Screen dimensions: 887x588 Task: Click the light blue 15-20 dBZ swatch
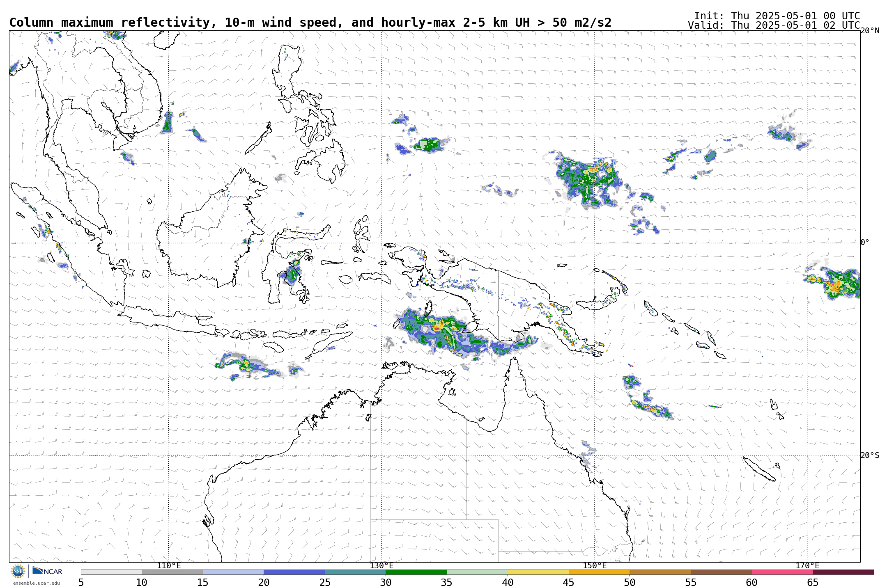point(233,572)
